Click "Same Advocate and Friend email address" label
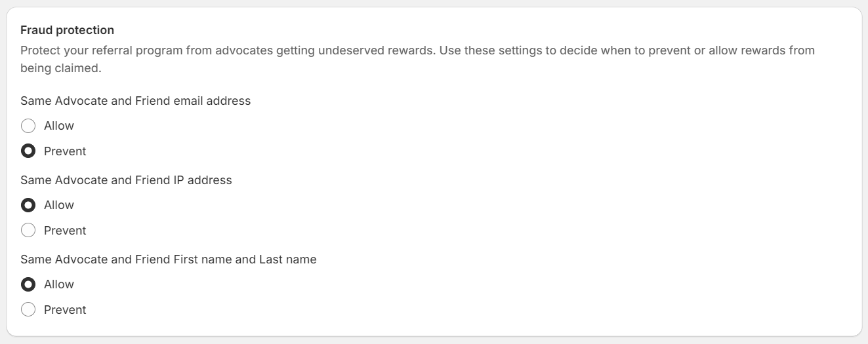 point(135,101)
